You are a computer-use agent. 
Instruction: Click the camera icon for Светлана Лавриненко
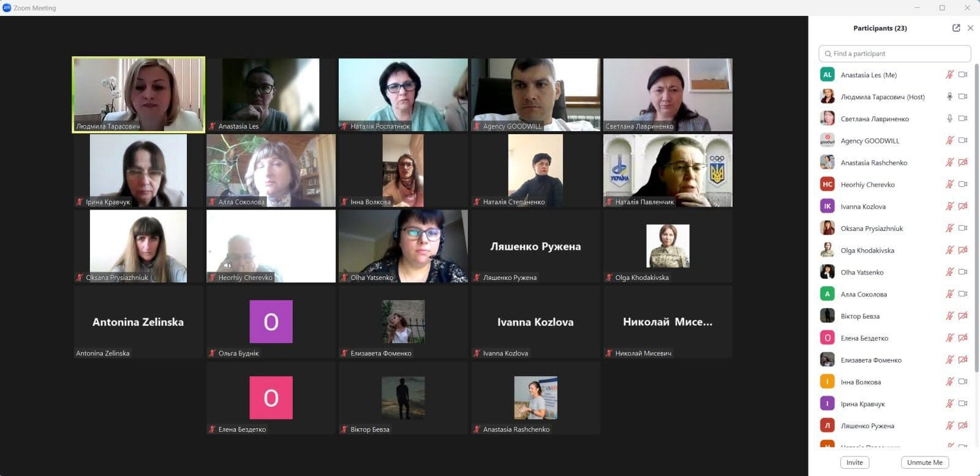pyautogui.click(x=963, y=118)
